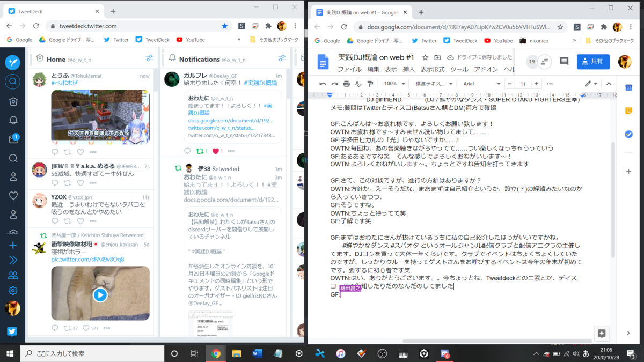This screenshot has width=644, height=362.
Task: Click the TweetDeck compose Tweet button
Action: pos(13,62)
